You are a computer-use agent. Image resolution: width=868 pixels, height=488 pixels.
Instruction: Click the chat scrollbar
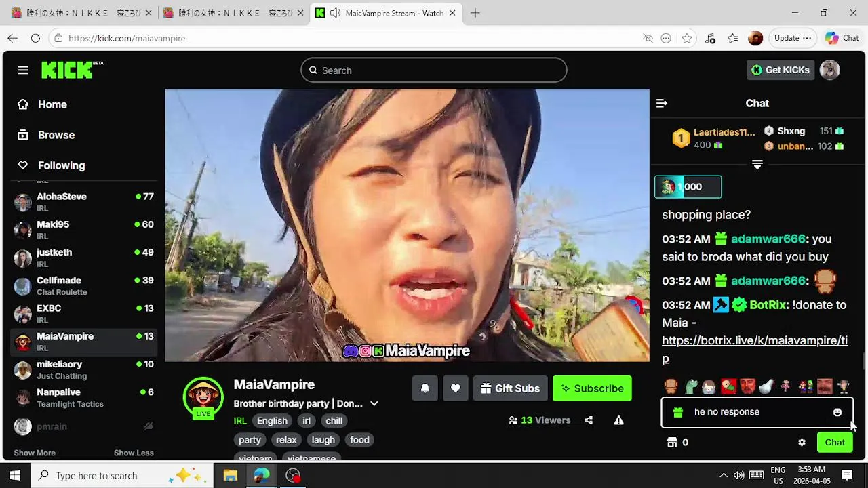point(864,362)
